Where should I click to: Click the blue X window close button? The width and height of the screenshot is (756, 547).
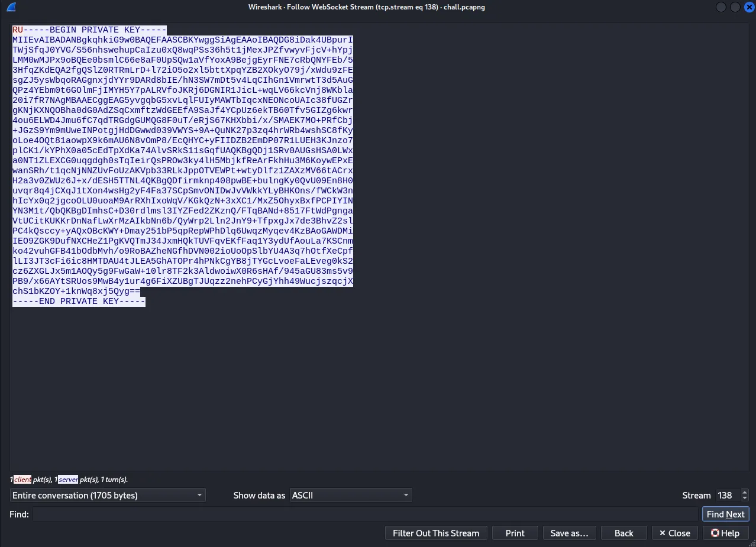click(x=748, y=7)
